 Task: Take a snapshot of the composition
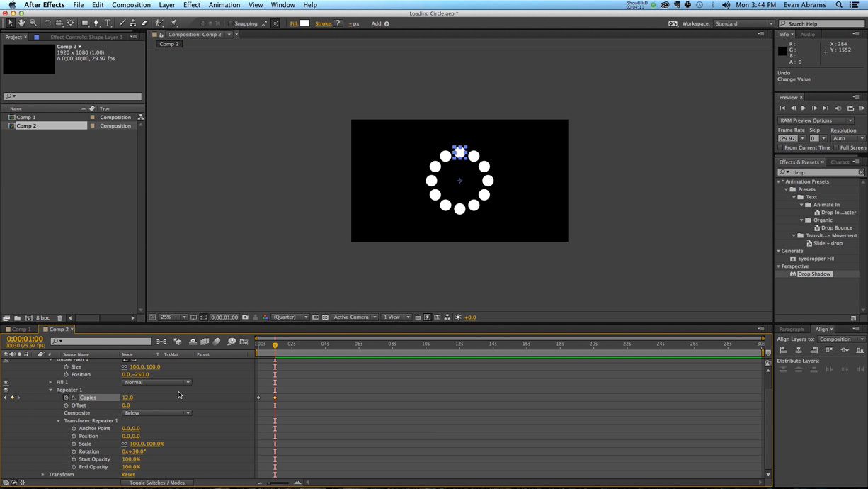tap(245, 317)
